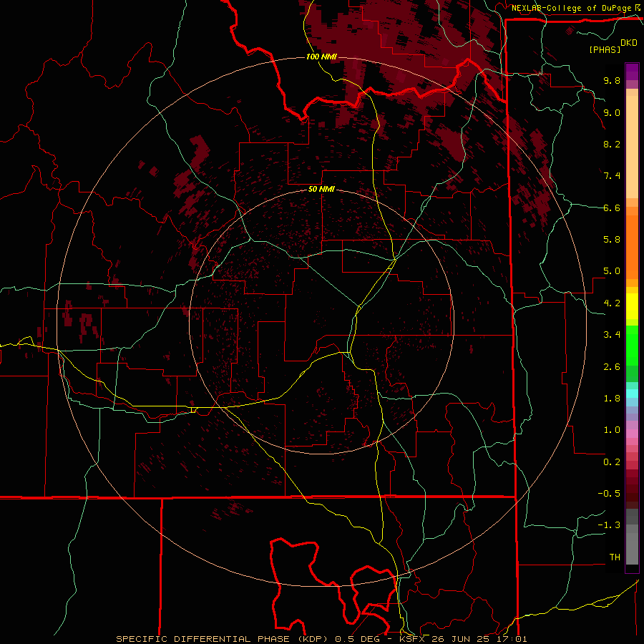Click the 0.2 scale value
The width and height of the screenshot is (644, 644).
612,462
